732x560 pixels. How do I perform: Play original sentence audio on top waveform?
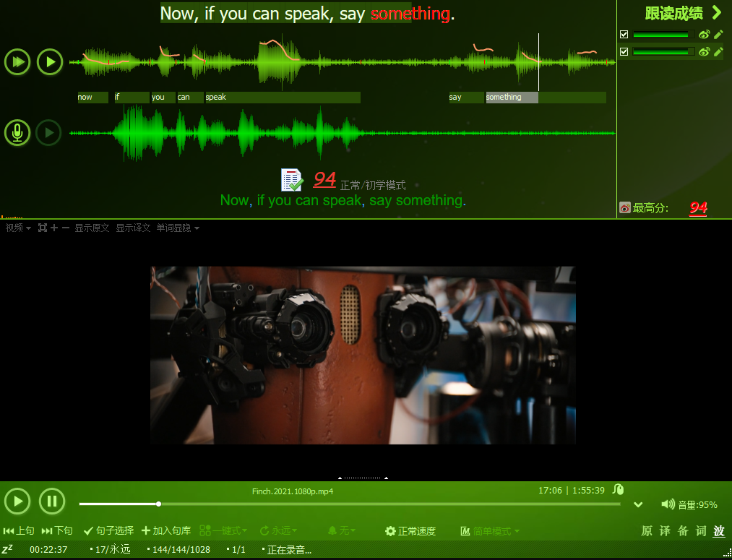[x=50, y=62]
